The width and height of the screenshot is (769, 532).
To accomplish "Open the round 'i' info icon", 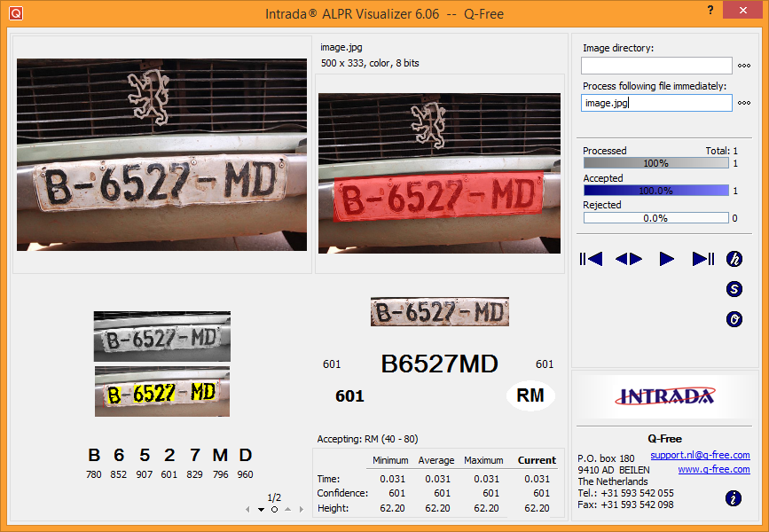I will point(734,498).
